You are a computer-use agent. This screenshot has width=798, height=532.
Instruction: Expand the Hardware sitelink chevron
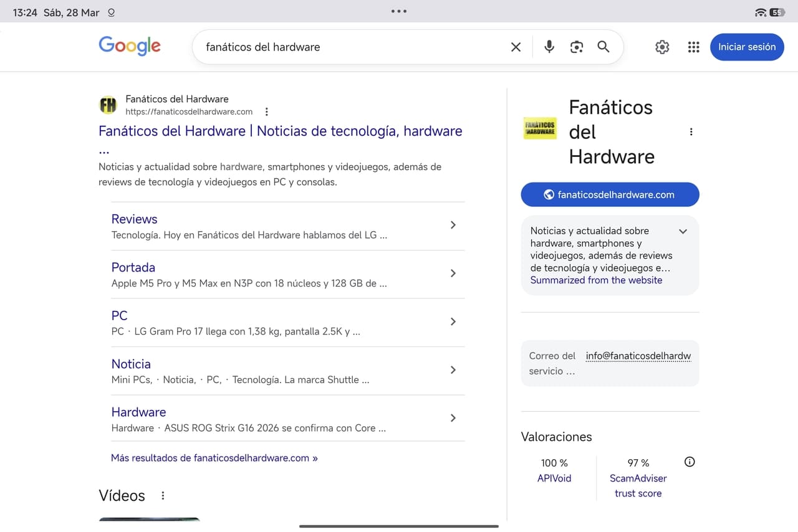453,418
